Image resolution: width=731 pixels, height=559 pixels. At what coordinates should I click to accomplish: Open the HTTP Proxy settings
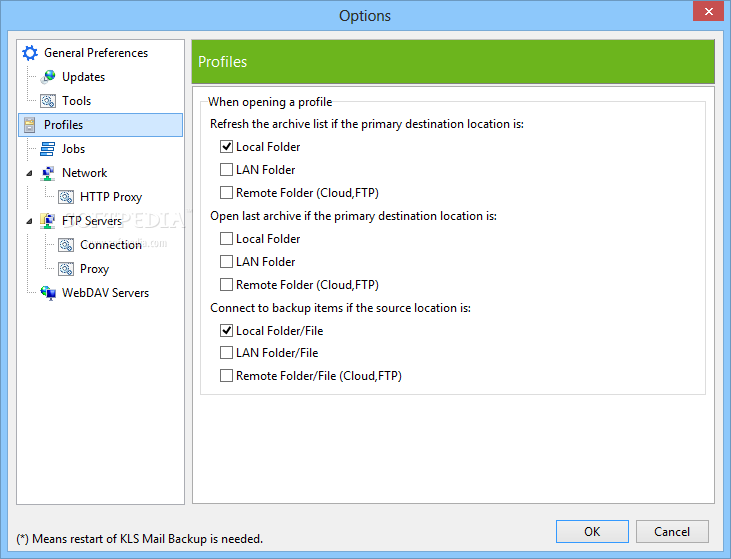(111, 197)
